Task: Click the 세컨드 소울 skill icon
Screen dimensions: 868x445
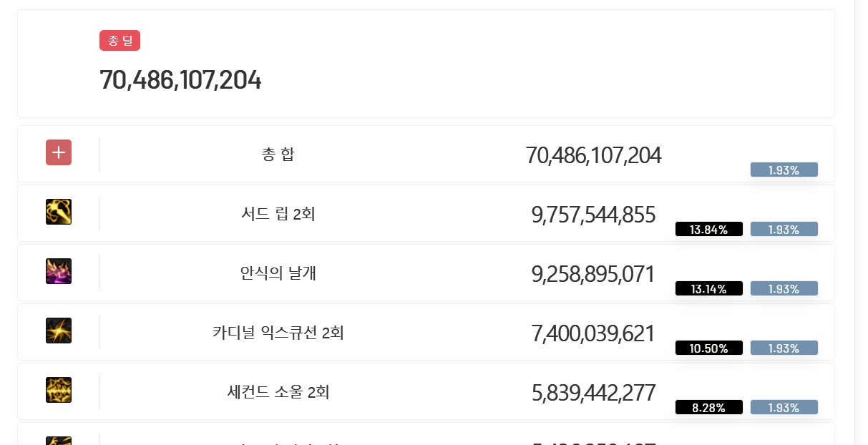Action: point(59,390)
